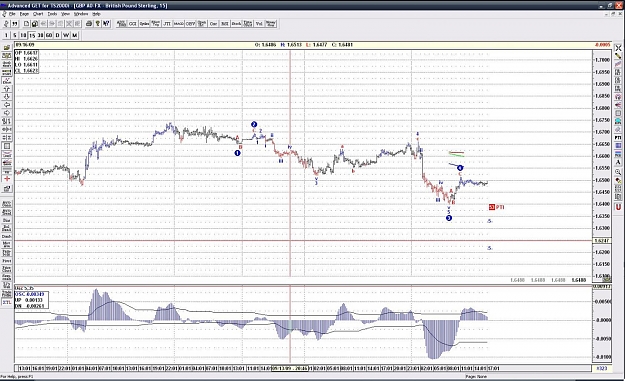Click the CCI indicator button
This screenshot has width=625, height=381.
click(133, 24)
